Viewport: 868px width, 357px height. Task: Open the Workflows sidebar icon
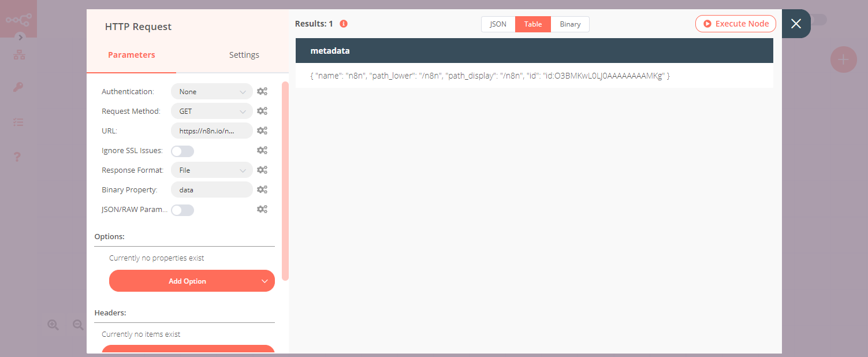click(18, 54)
